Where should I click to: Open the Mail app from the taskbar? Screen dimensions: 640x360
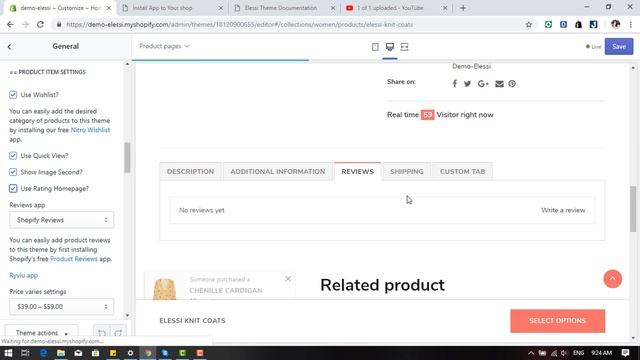pyautogui.click(x=78, y=353)
